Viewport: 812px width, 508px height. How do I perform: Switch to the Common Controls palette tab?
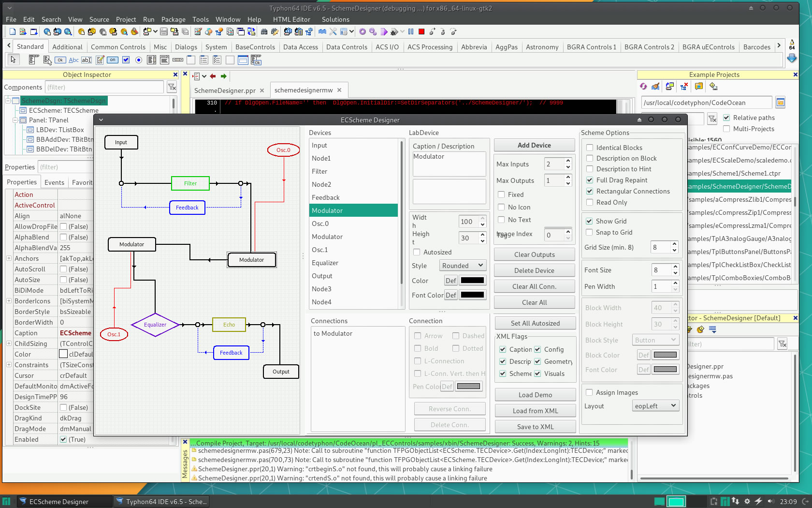pos(118,47)
